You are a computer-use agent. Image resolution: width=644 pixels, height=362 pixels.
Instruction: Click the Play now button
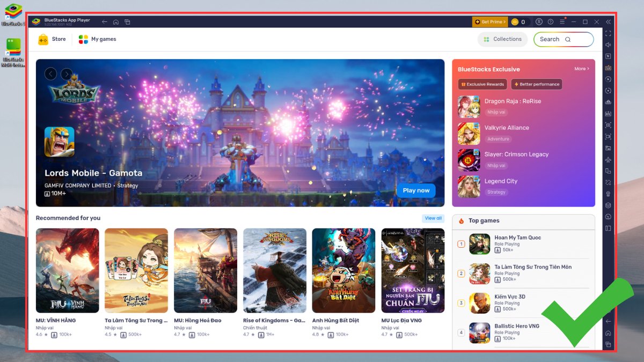pos(416,190)
